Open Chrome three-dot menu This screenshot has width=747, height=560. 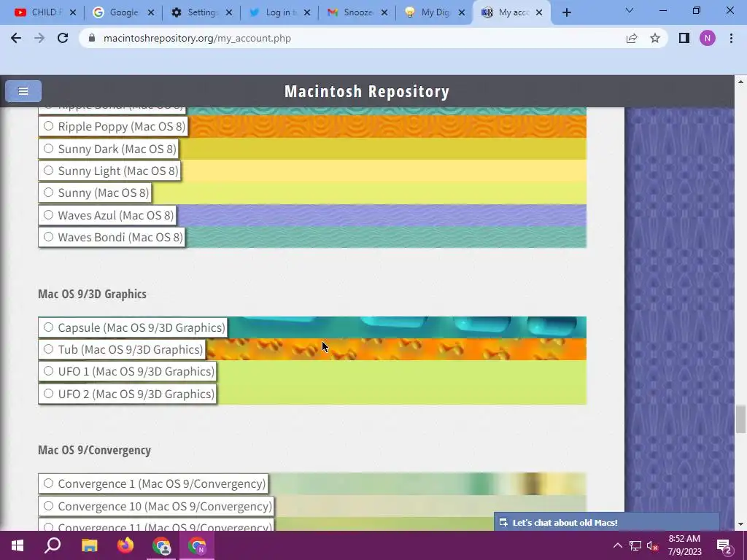tap(731, 38)
